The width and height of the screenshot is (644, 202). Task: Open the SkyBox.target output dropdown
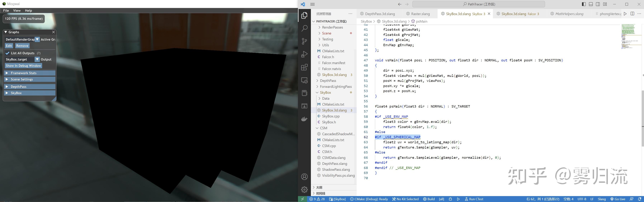pos(37,59)
